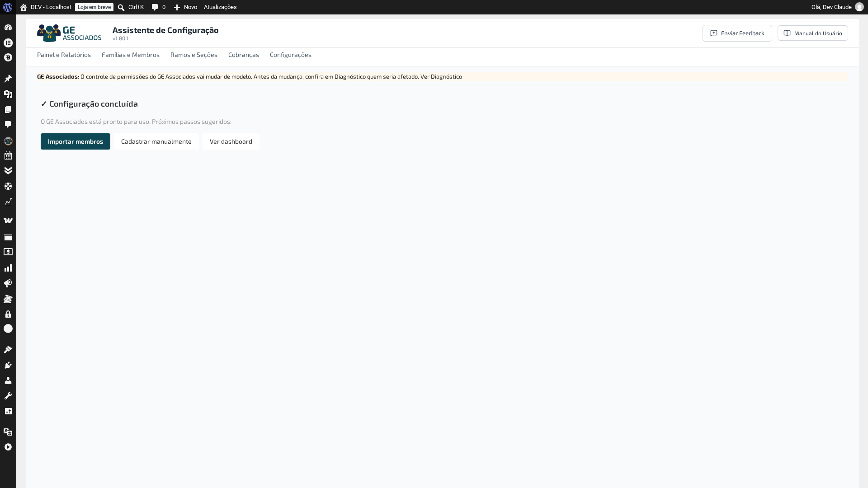Open the Comments bubble icon in sidebar

click(x=8, y=125)
